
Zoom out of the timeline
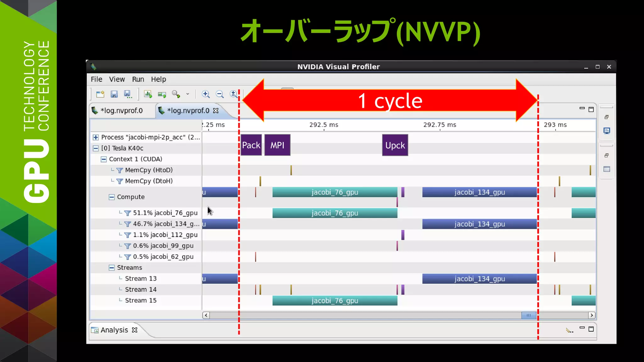(x=219, y=94)
